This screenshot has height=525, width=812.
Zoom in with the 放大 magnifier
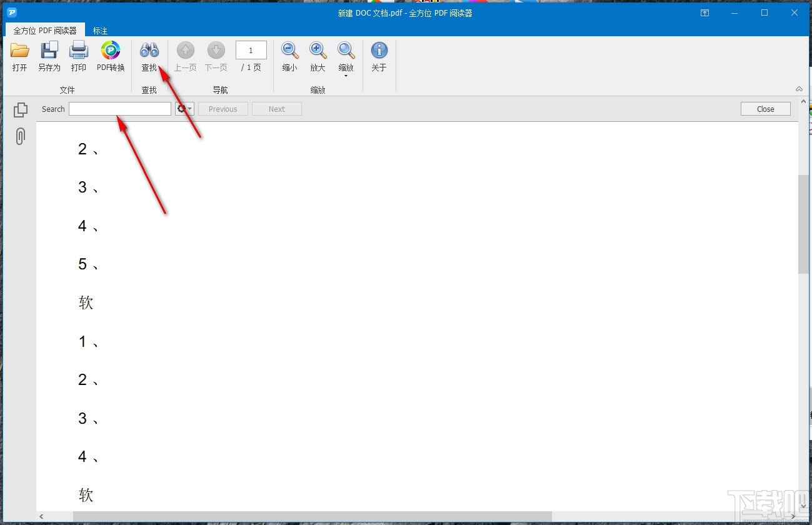[318, 56]
